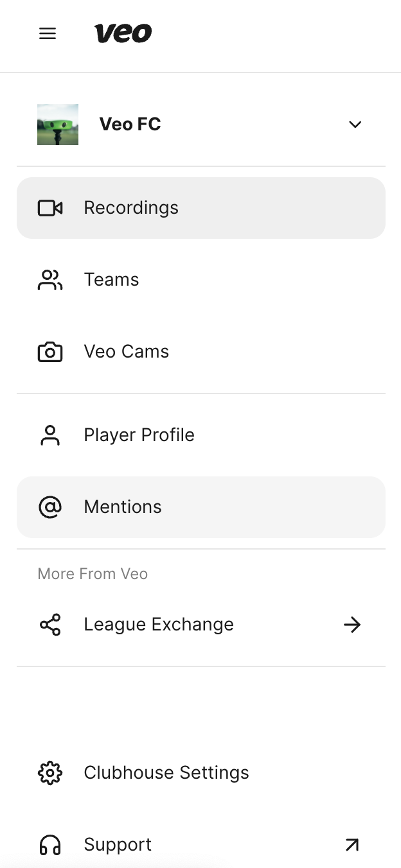Open Clubhouse Settings link

[201, 773]
